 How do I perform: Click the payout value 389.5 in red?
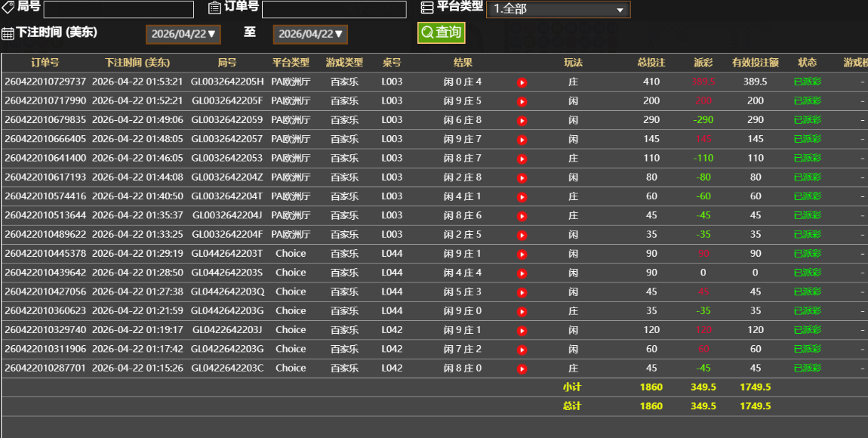pyautogui.click(x=703, y=82)
